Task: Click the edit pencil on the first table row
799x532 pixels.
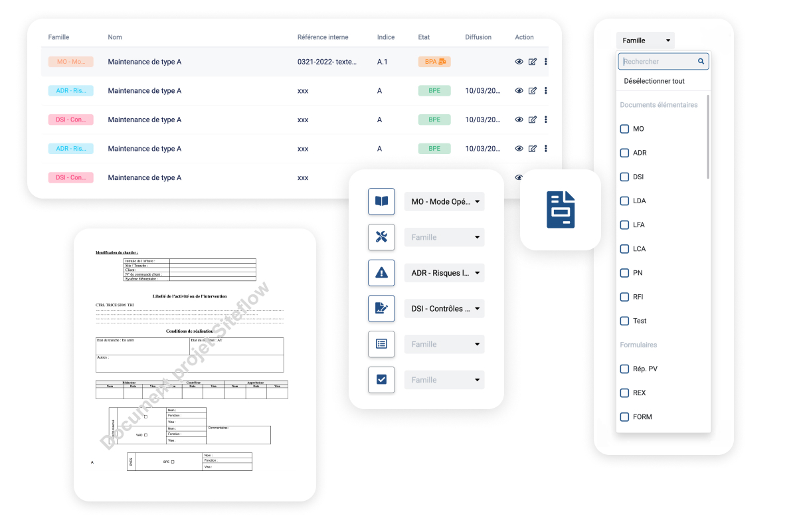Action: (532, 61)
